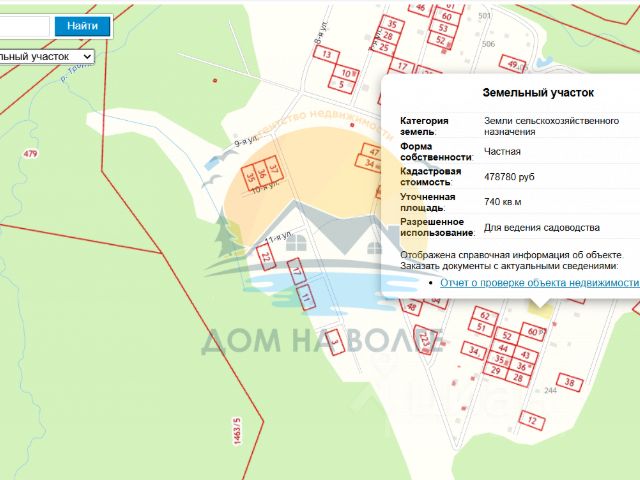Click the 478780 руб cadastral value

[509, 177]
